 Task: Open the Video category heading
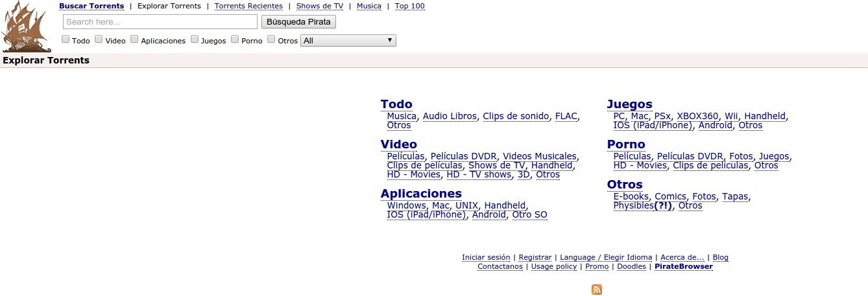(399, 144)
